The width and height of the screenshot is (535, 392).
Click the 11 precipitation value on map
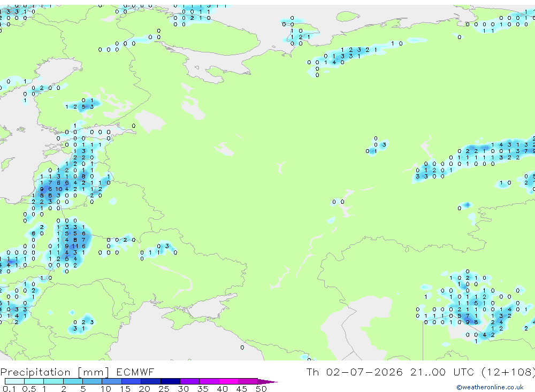click(75, 246)
